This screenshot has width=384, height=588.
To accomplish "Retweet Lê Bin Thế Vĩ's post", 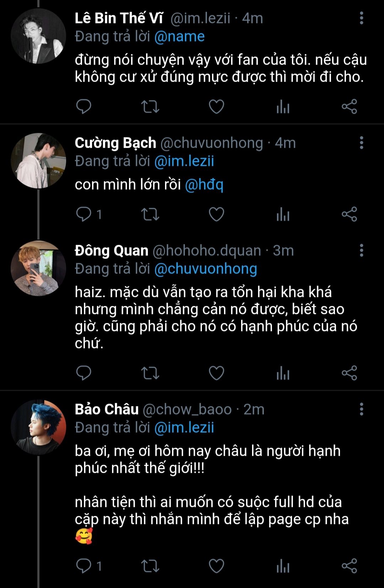I will pos(150,106).
